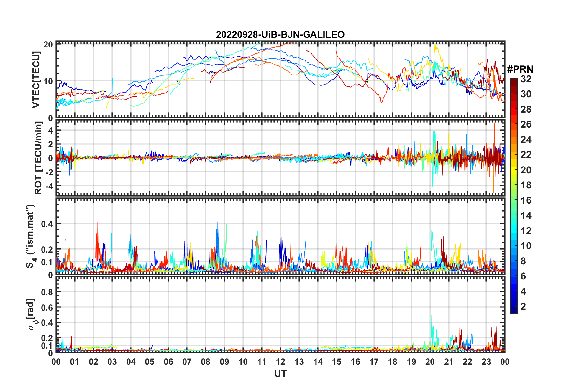561x392 pixels.
Task: Click colorbar tick label 2
Action: (523, 307)
